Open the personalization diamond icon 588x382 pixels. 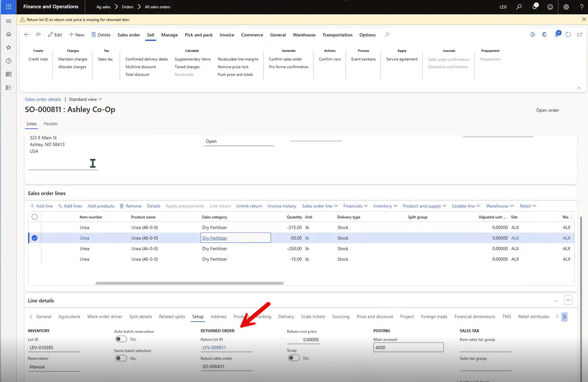(533, 35)
